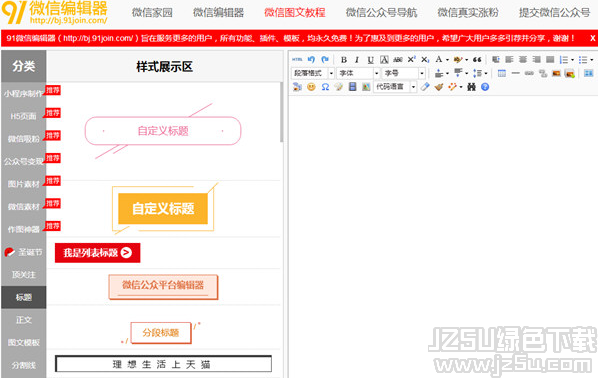Screen dimensions: 598x378
Task: Toggle strikethrough ABC icon
Action: [398, 60]
